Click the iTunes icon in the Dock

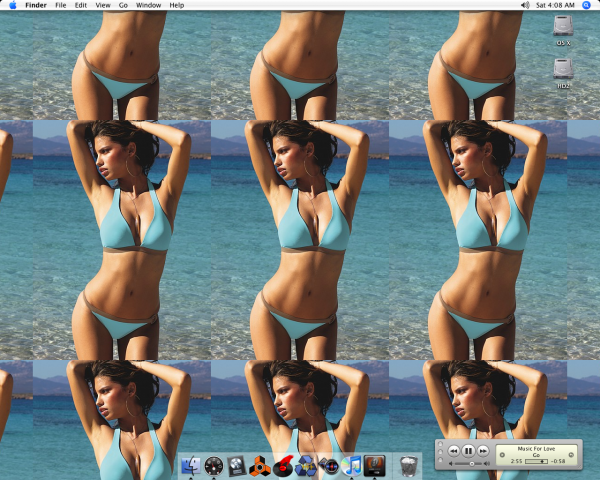pyautogui.click(x=352, y=466)
